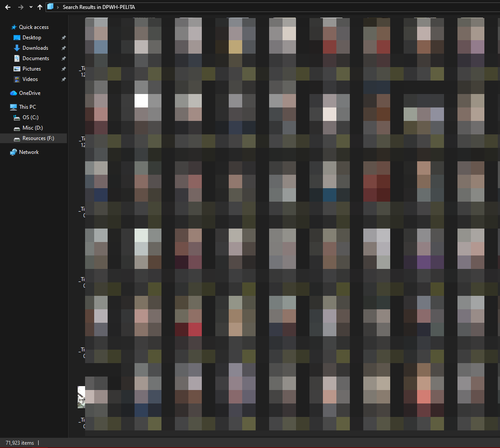Click the breadcrumb chevron before Search Results

point(58,7)
